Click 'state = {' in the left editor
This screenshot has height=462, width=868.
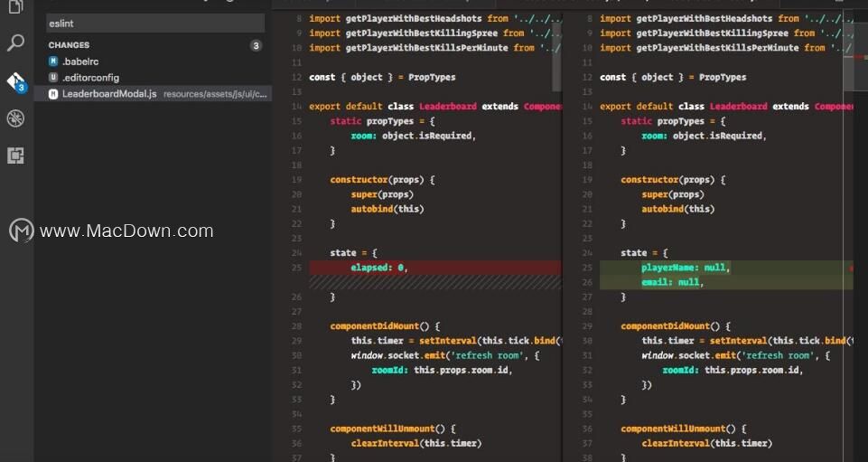coord(353,252)
